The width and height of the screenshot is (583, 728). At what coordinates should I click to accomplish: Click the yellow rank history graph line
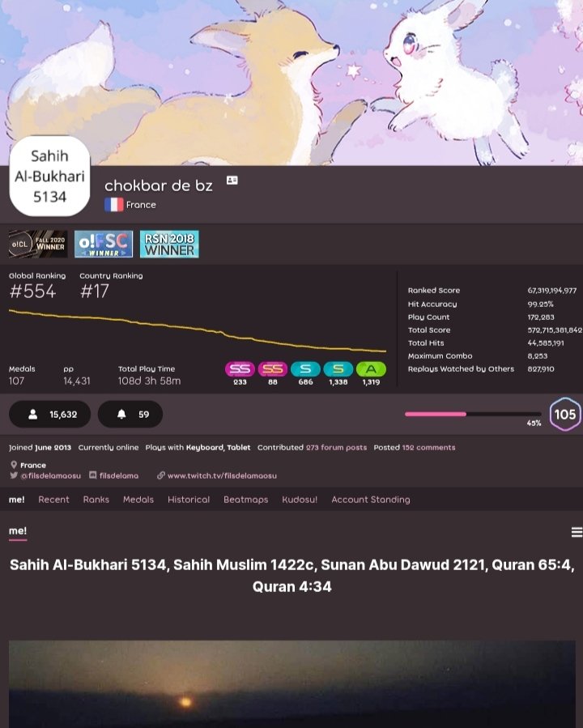tap(198, 330)
